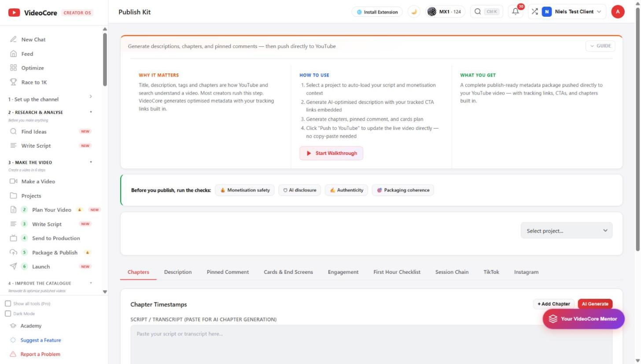Enable Show all tools (Pro) checkbox

point(8,304)
